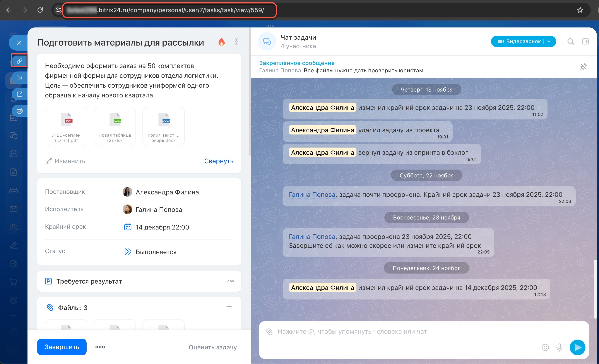Click the emoji smiley icon
This screenshot has height=364, width=599.
[x=545, y=347]
